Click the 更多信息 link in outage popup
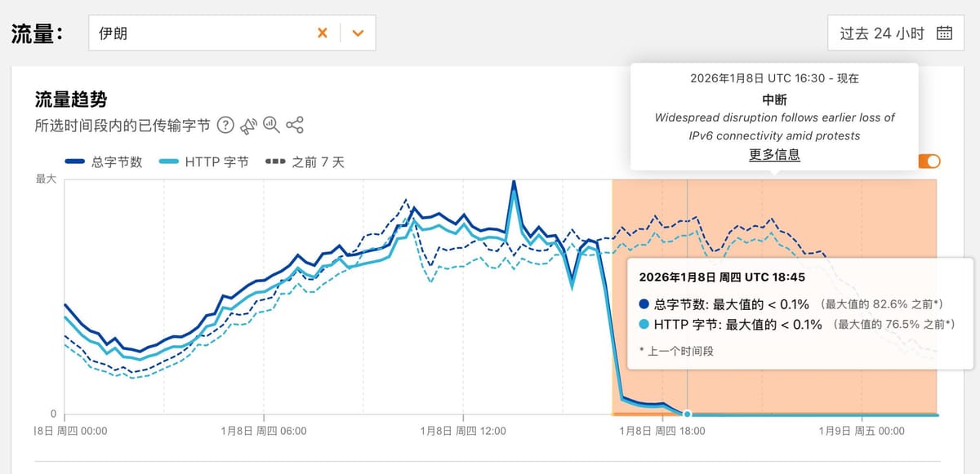Screen dimensions: 980x474 (x=774, y=154)
